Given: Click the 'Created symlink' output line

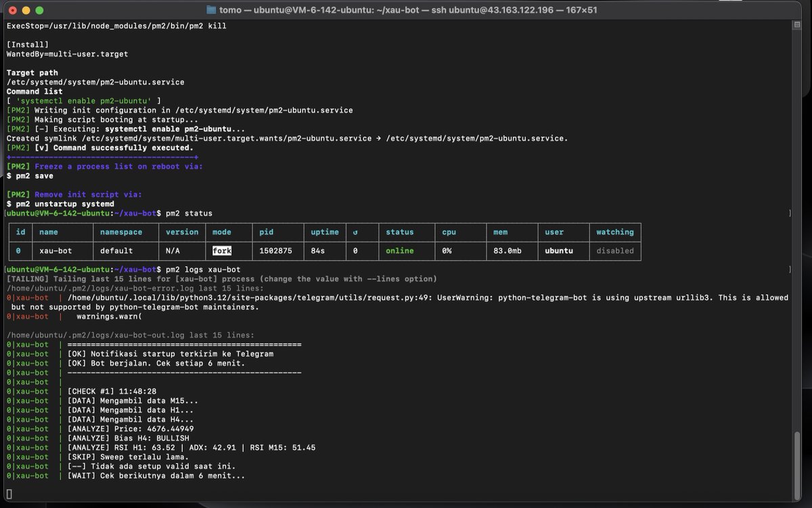Looking at the screenshot, I should tap(287, 138).
